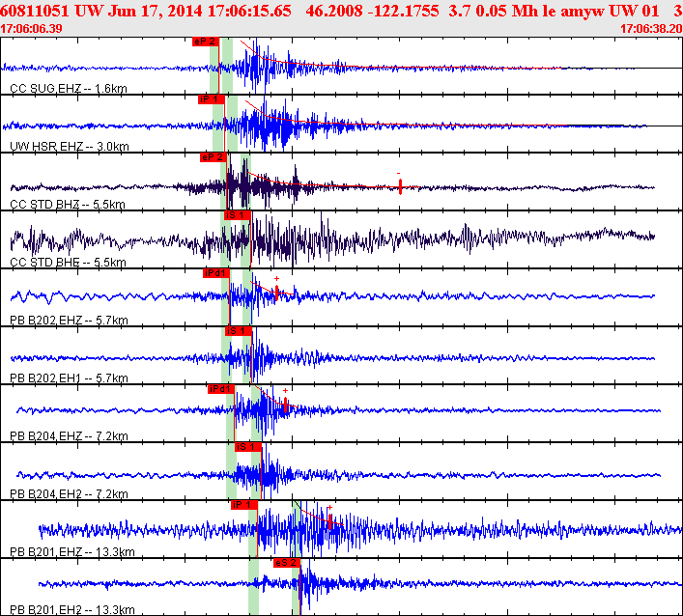
Task: Click the eP 2 pick flag on STD BHZ
Action: 213,157
